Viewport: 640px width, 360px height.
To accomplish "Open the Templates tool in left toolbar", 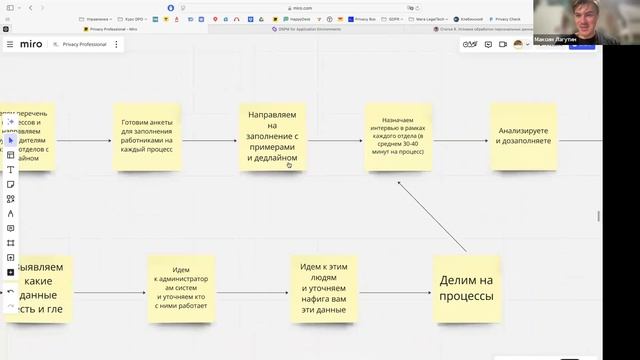I will tap(11, 155).
